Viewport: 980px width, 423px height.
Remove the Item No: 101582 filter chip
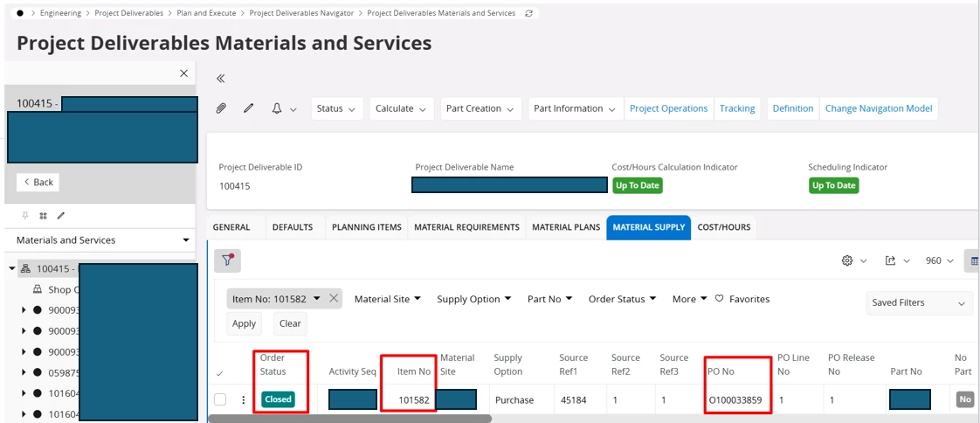coord(334,299)
